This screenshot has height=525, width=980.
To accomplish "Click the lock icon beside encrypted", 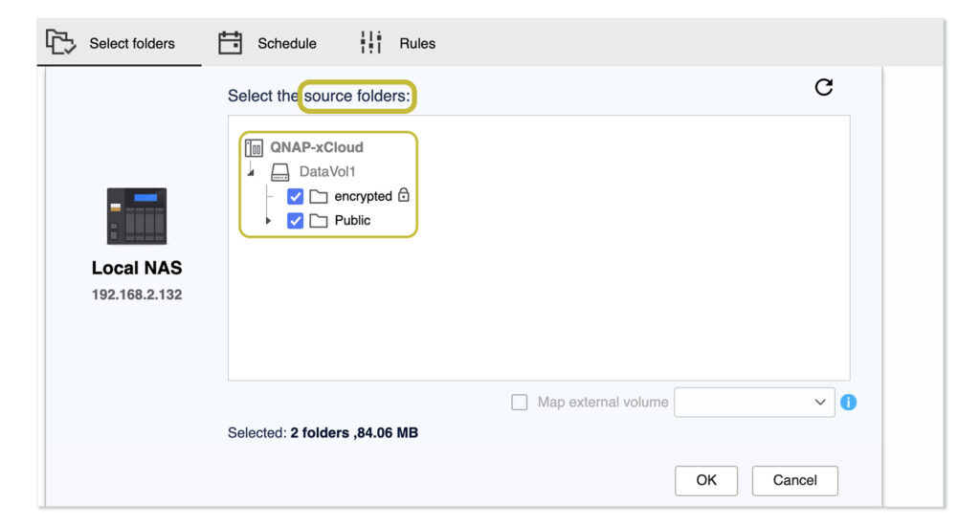I will point(404,195).
